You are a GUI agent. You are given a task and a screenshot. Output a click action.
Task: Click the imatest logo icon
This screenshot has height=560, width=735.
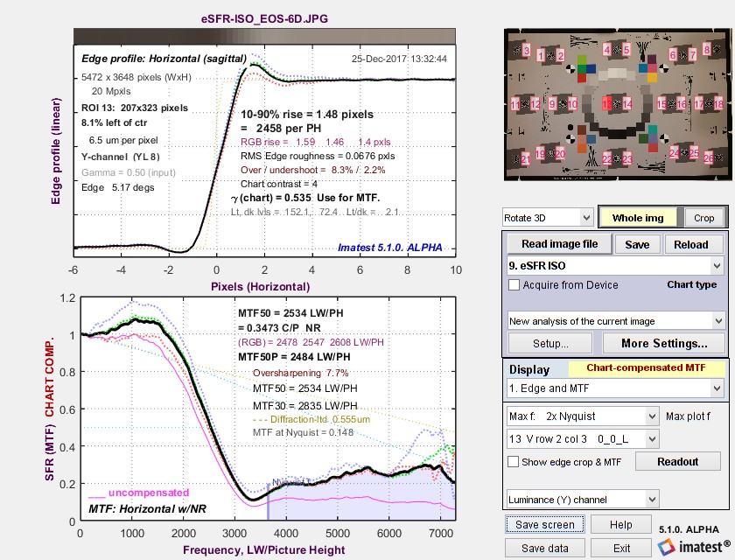click(x=666, y=547)
